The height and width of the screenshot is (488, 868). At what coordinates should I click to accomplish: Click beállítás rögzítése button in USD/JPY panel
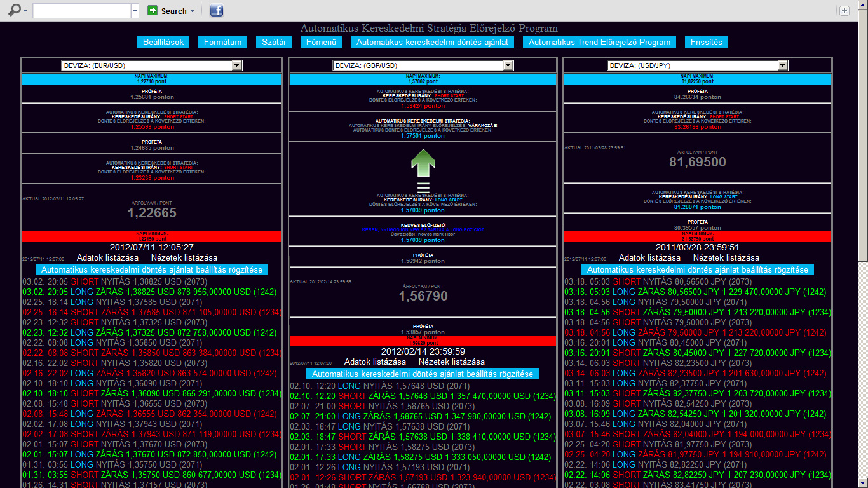click(697, 269)
